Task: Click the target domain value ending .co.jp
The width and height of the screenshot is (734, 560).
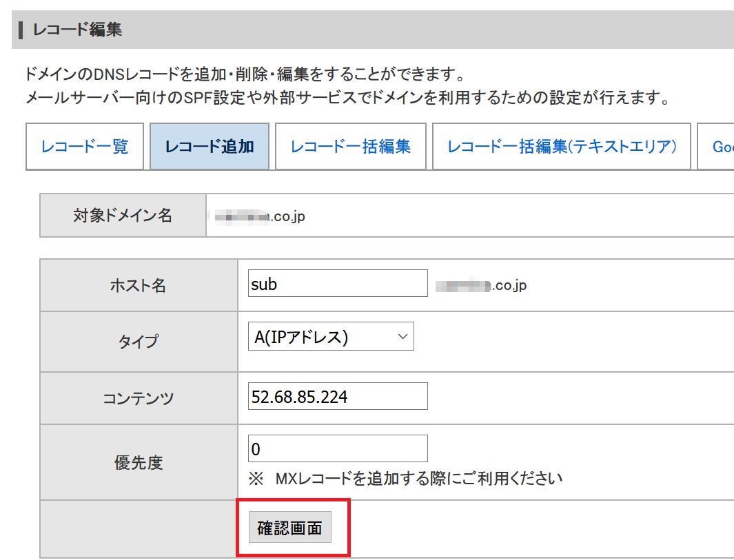Action: pos(260,216)
